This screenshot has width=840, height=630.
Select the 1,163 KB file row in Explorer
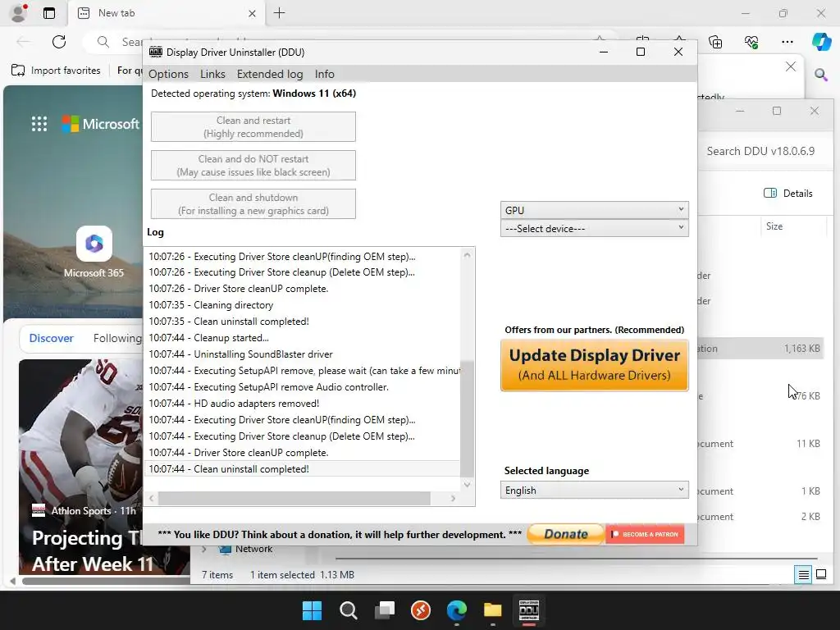(760, 348)
